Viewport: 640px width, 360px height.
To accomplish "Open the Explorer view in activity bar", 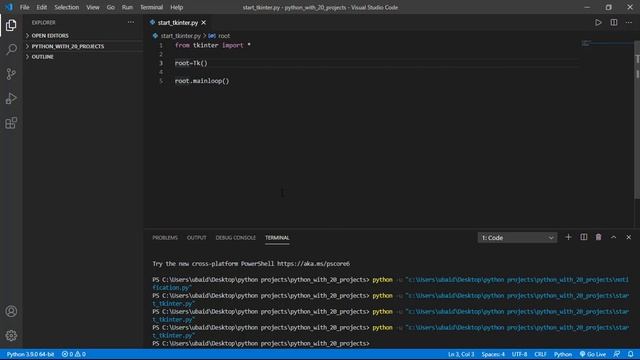I will pos(11,25).
